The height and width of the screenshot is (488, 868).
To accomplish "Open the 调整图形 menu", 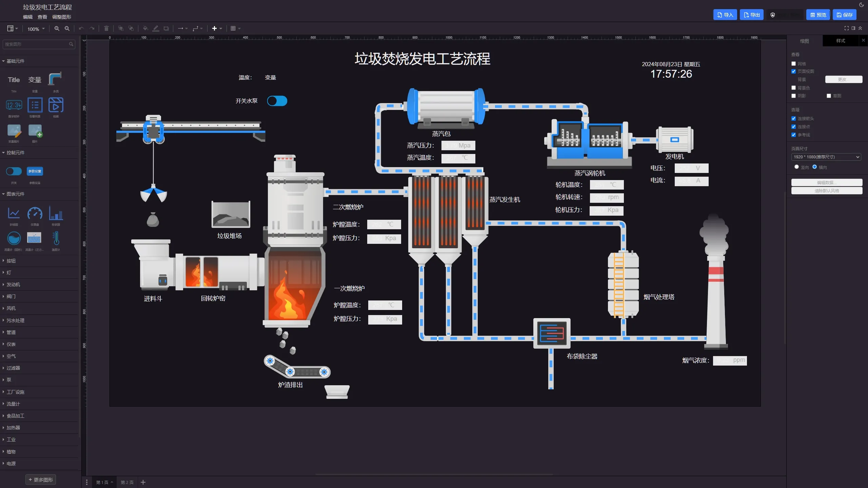I will 61,17.
